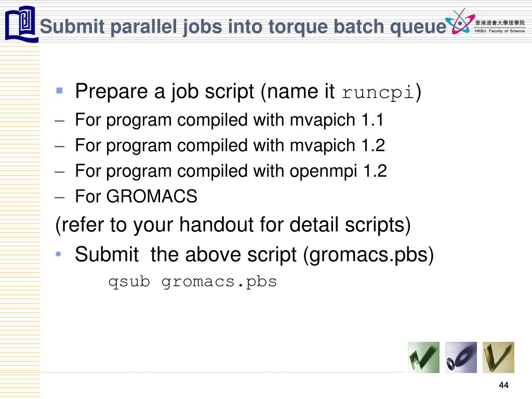532x399 pixels.
Task: Click the refer to your handout note
Action: click(233, 225)
